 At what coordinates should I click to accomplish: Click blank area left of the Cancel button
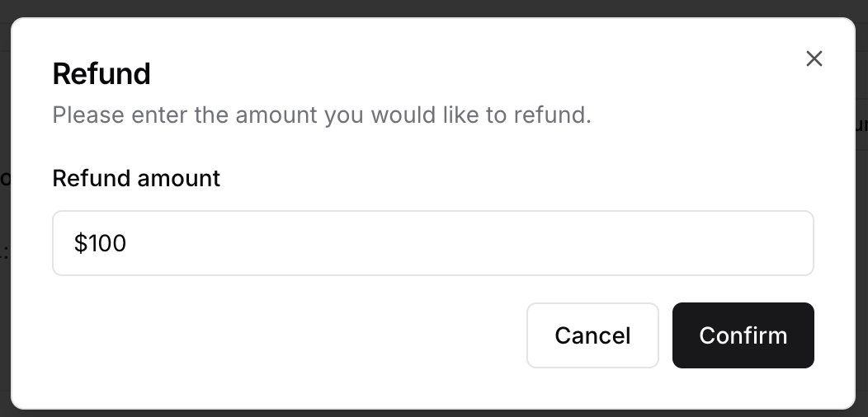pos(289,335)
